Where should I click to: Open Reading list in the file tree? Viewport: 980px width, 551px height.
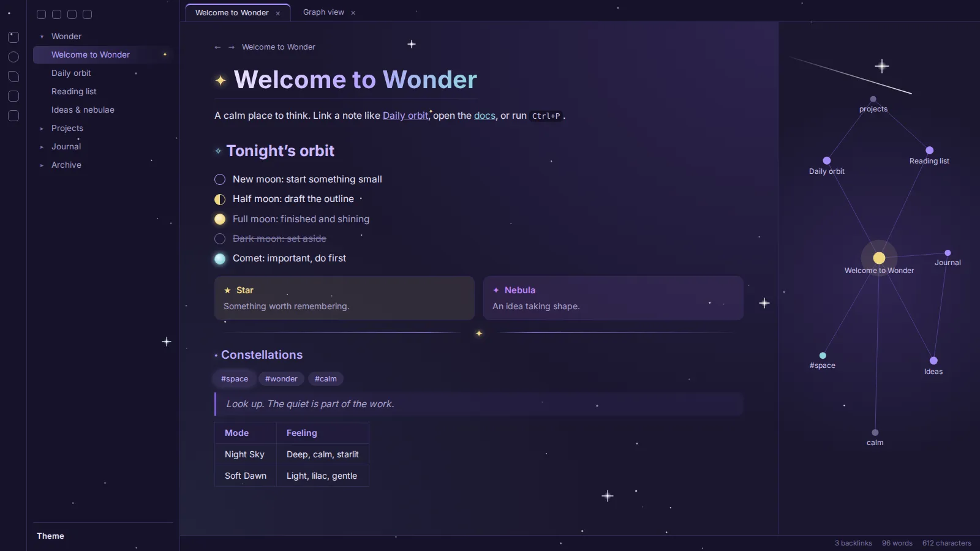(x=103, y=91)
